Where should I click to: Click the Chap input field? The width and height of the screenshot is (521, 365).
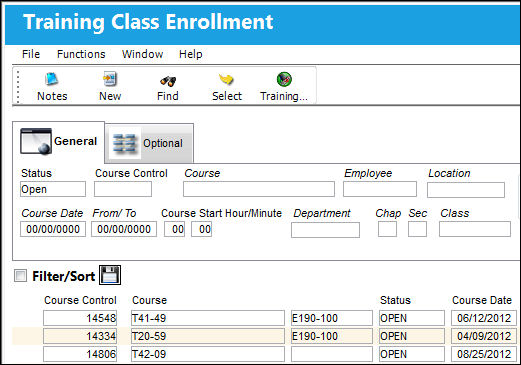pyautogui.click(x=387, y=229)
